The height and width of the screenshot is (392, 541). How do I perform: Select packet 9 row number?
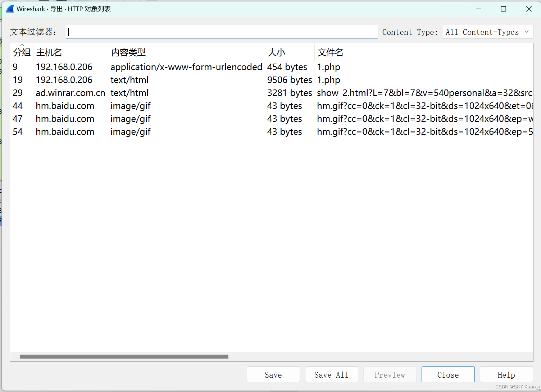click(15, 67)
